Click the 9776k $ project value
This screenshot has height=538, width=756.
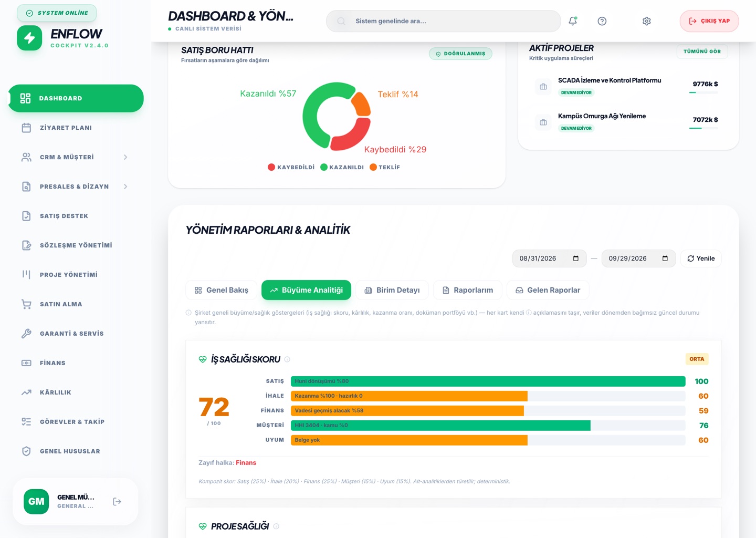coord(705,84)
